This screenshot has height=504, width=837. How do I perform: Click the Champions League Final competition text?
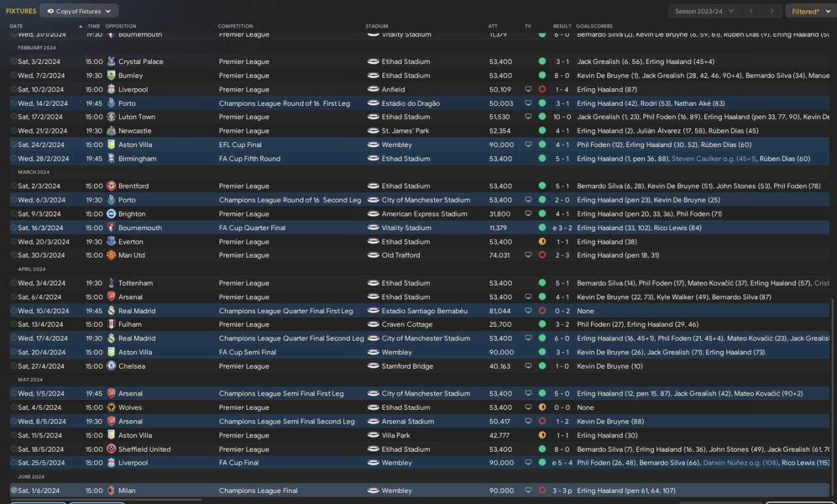[x=258, y=490]
